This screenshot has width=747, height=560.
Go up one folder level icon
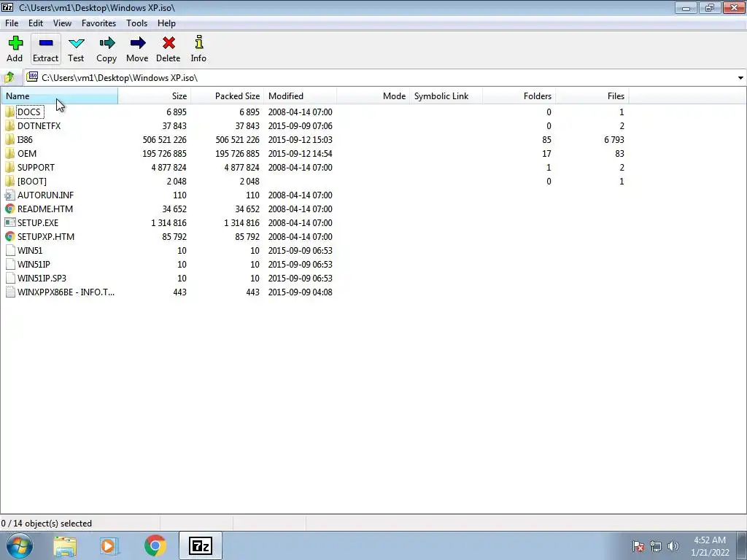click(9, 77)
